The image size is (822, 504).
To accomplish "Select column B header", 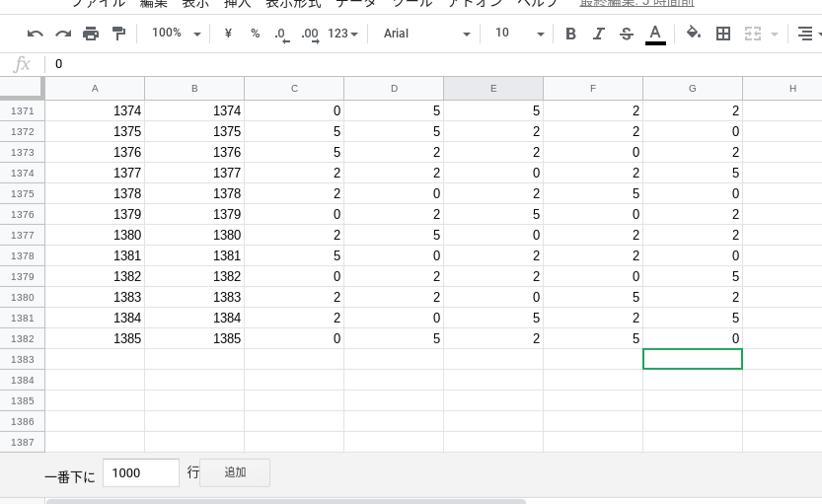I will (x=194, y=89).
